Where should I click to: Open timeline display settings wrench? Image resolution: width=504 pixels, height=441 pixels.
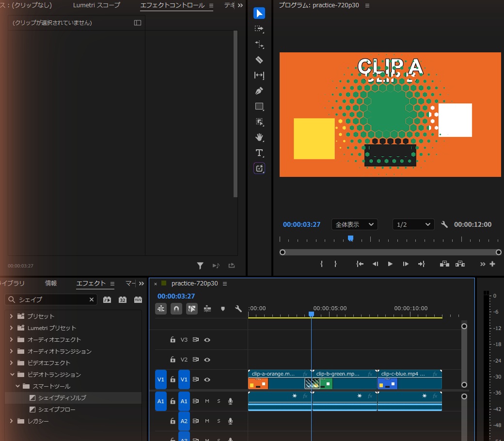tap(238, 309)
